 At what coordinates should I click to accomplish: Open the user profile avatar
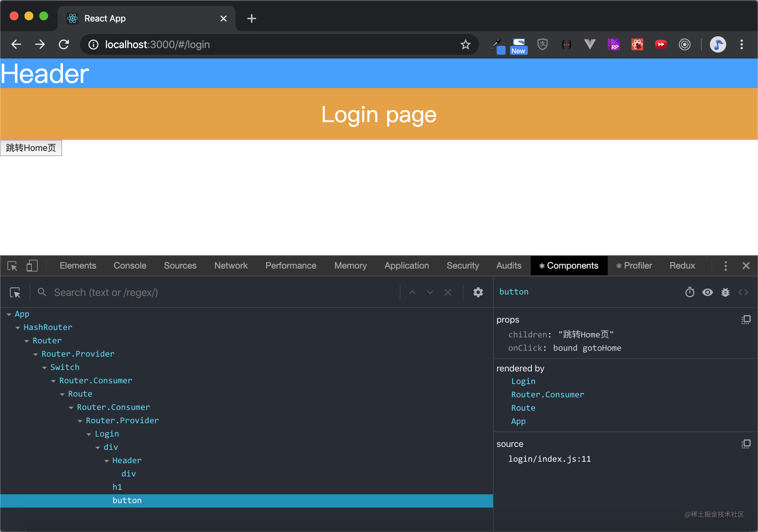[718, 44]
